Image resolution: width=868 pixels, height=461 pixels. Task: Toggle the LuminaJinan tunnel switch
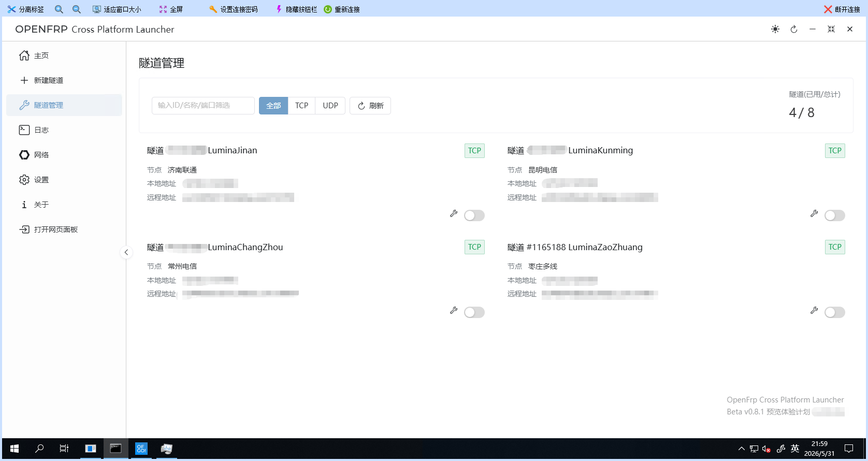pos(474,215)
